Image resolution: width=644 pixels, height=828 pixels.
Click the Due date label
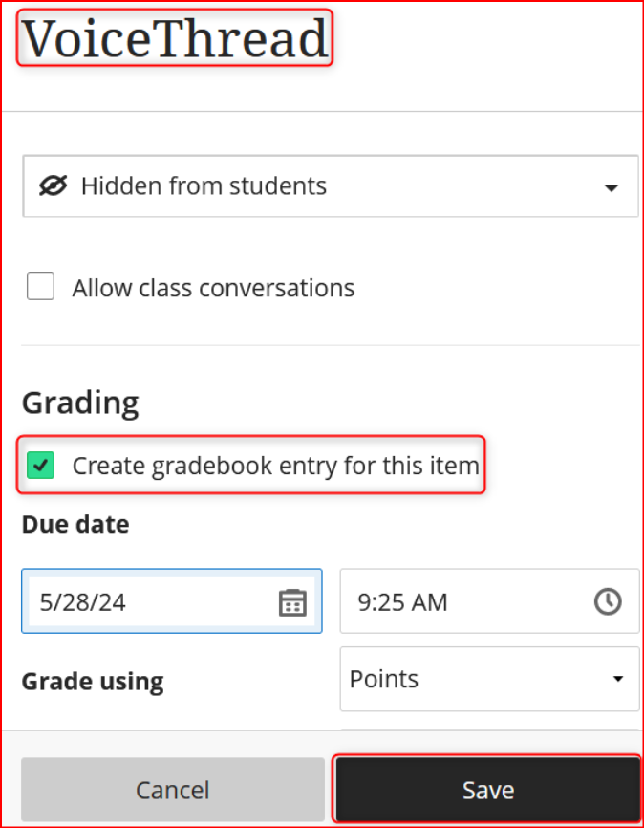[75, 524]
